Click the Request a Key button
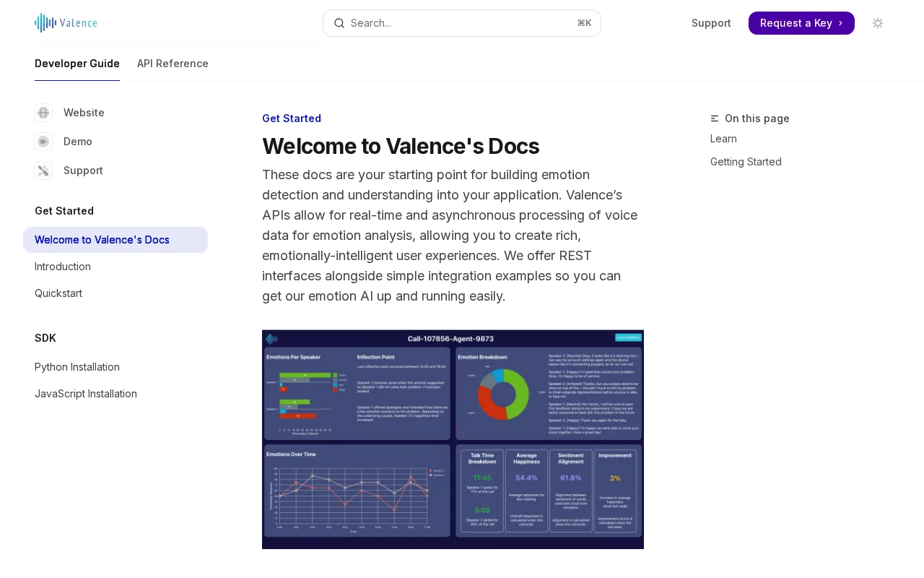The image size is (924, 578). point(801,23)
